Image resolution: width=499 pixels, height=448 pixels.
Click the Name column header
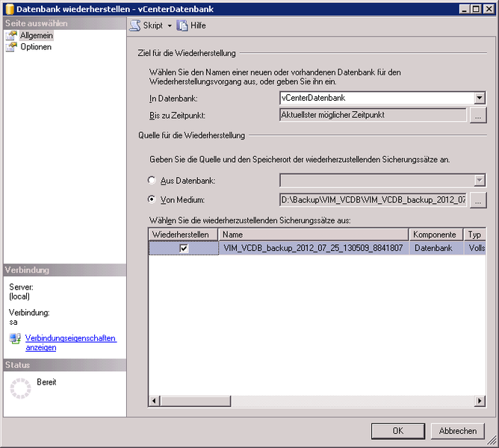tap(314, 234)
